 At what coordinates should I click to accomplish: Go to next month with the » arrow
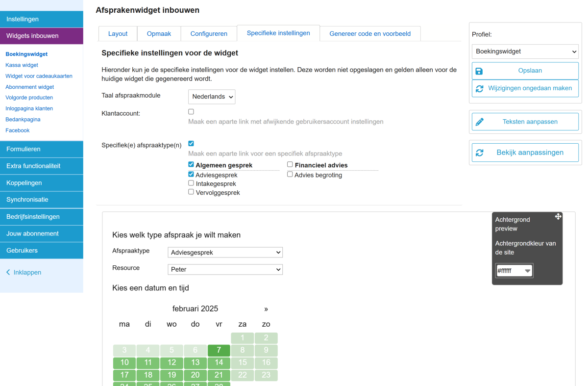click(266, 309)
